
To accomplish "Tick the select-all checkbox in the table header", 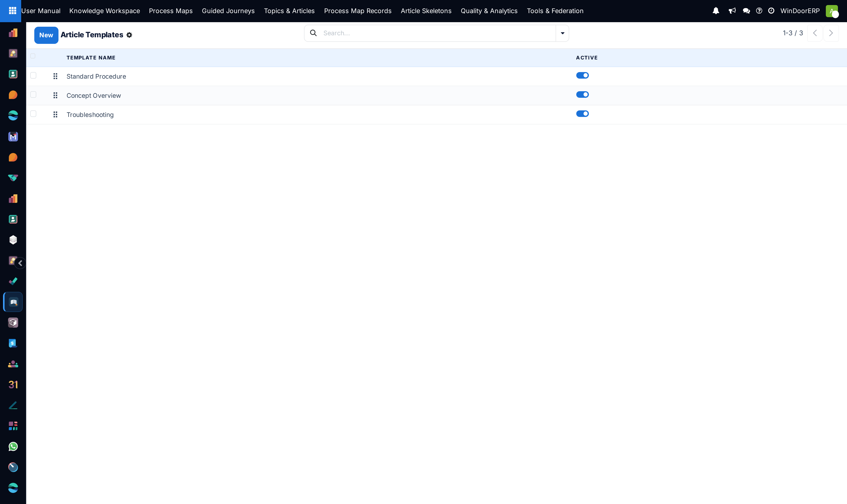I will pos(33,56).
